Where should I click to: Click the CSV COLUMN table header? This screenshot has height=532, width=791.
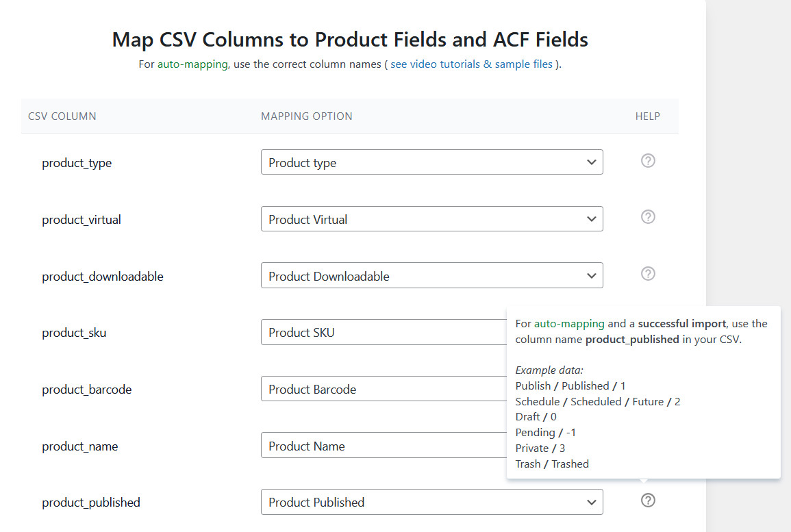62,116
